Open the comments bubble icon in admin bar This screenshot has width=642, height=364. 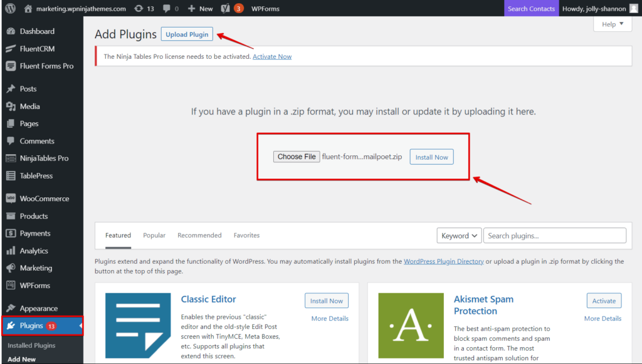coord(166,8)
